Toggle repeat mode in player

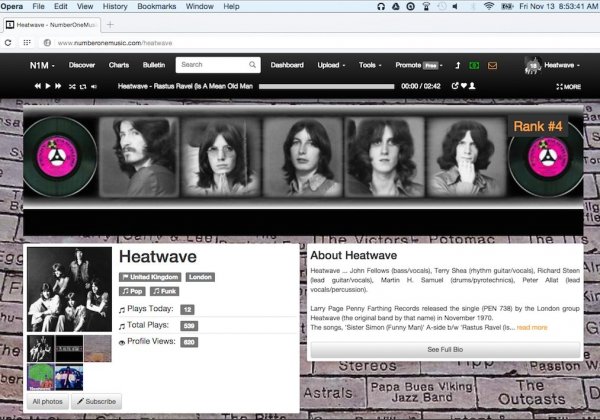pyautogui.click(x=83, y=86)
